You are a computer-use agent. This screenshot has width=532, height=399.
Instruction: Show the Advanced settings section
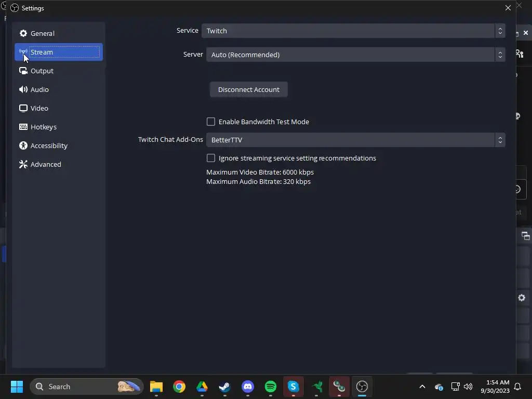tap(58, 164)
